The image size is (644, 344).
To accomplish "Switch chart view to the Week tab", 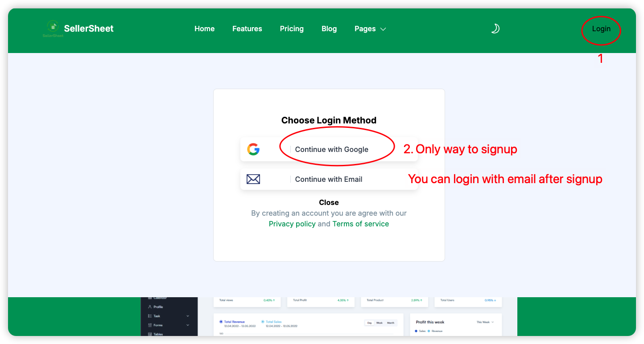I will pos(379,323).
